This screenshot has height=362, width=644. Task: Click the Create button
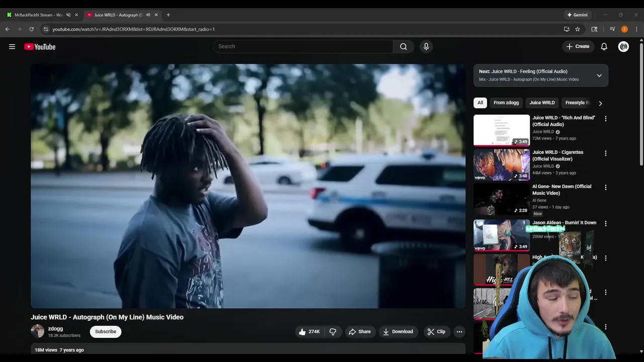[x=578, y=47]
